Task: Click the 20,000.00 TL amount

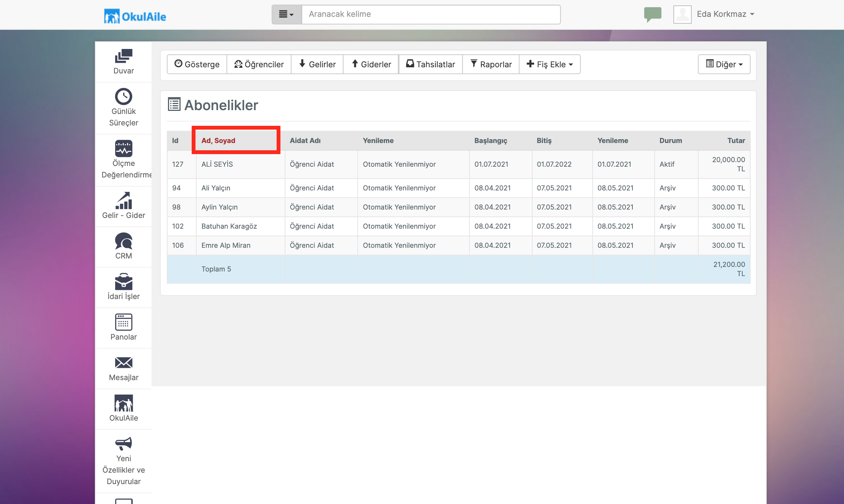Action: 728,164
